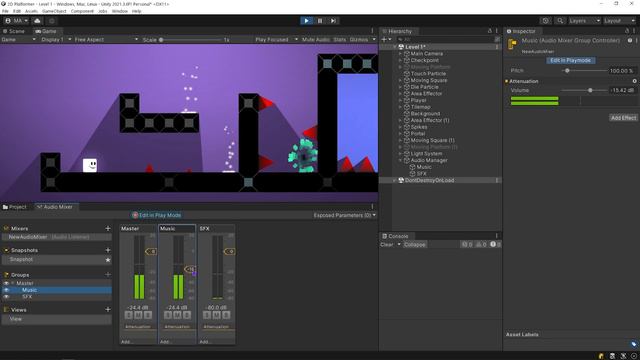Click the Inspector lock icon
This screenshot has width=640, height=360.
pos(627,31)
